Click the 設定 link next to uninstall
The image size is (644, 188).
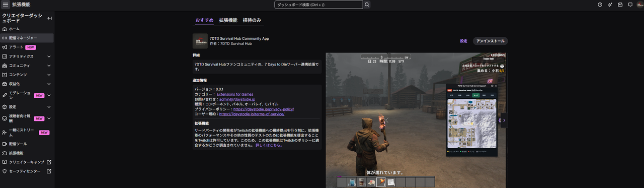click(x=463, y=41)
